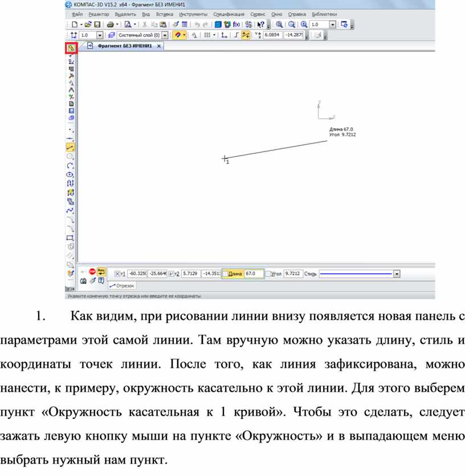Click the Длина value input field
Viewport: 465px width, 476px height.
pos(254,274)
